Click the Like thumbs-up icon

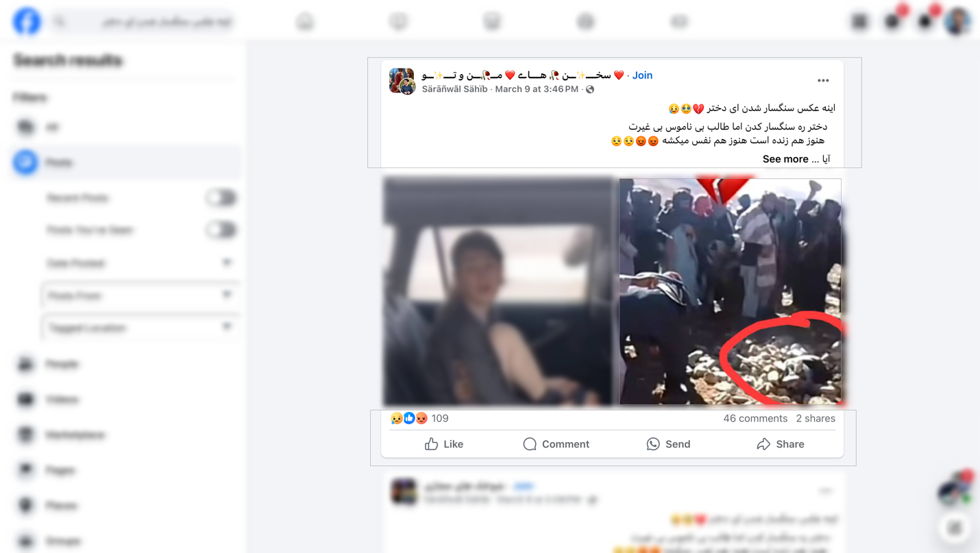(x=431, y=444)
